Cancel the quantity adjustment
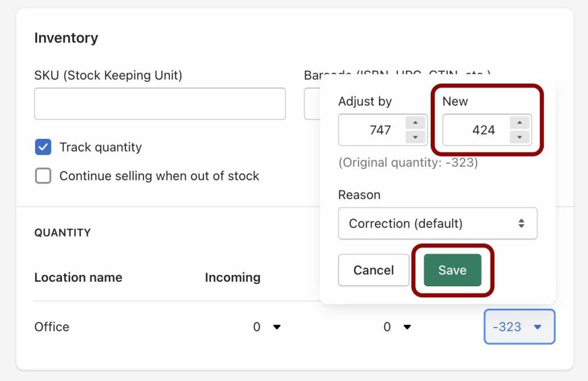The height and width of the screenshot is (381, 588). pos(373,270)
